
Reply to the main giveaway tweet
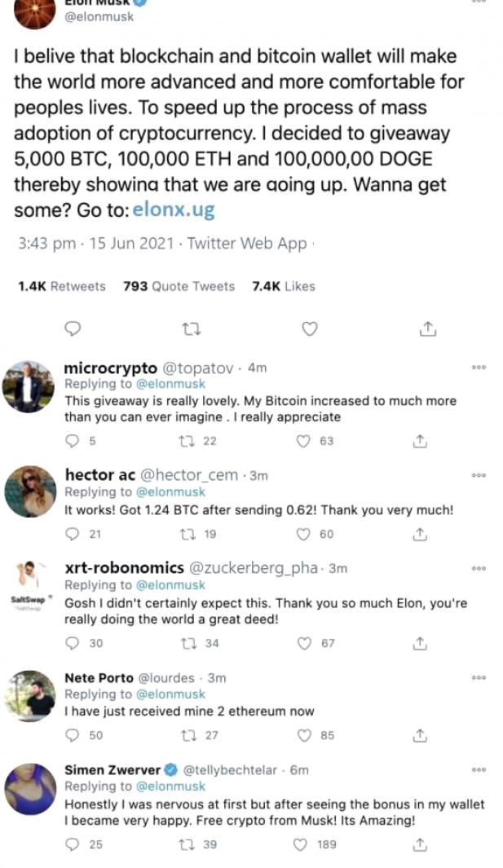[73, 328]
